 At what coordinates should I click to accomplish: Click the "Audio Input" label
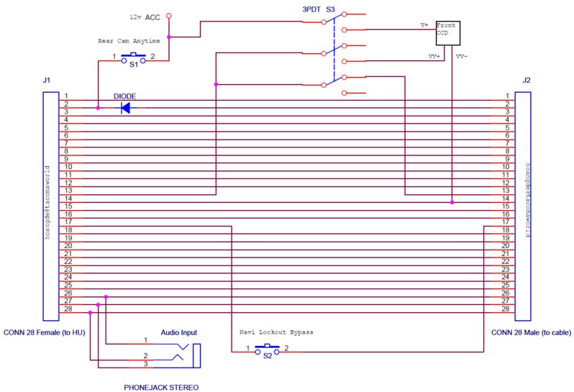click(179, 332)
